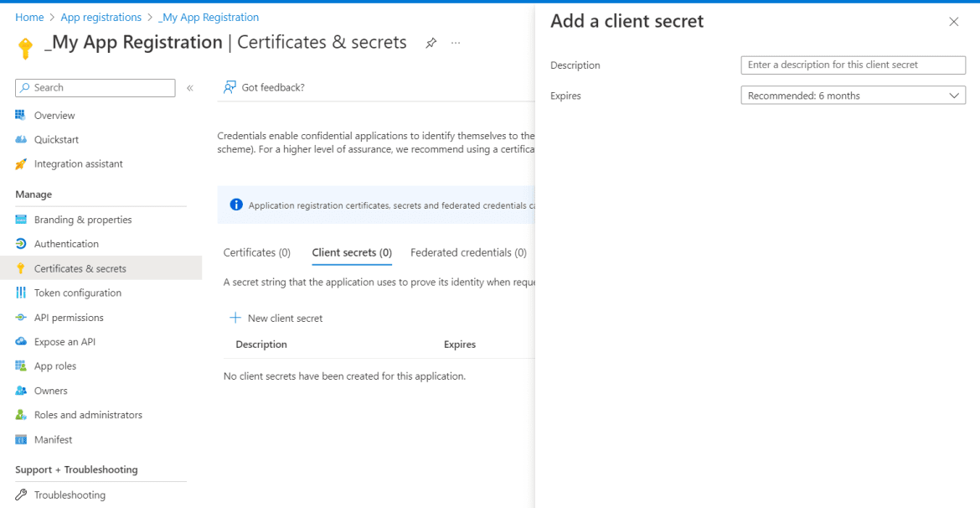Open Token configuration menu item
Screen dimensions: 980x508
(78, 293)
